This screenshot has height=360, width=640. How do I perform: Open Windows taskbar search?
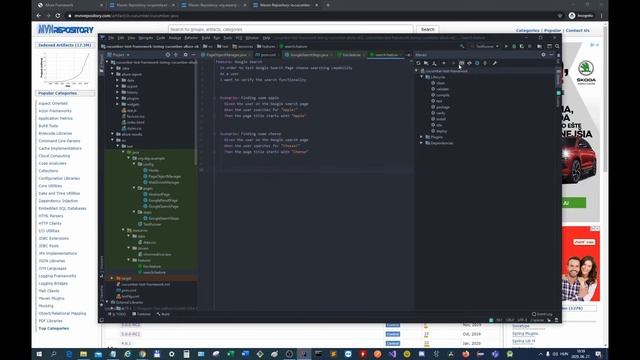tap(53, 354)
